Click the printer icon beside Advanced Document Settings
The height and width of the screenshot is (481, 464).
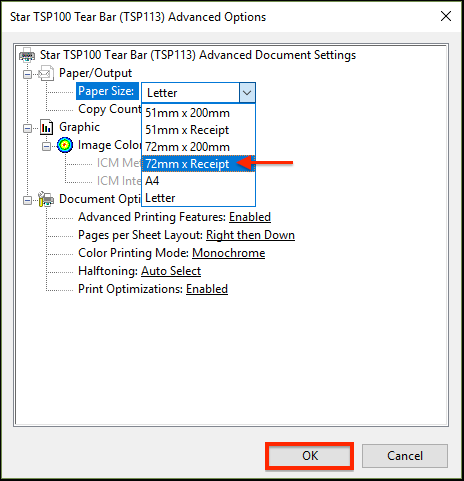pos(27,55)
